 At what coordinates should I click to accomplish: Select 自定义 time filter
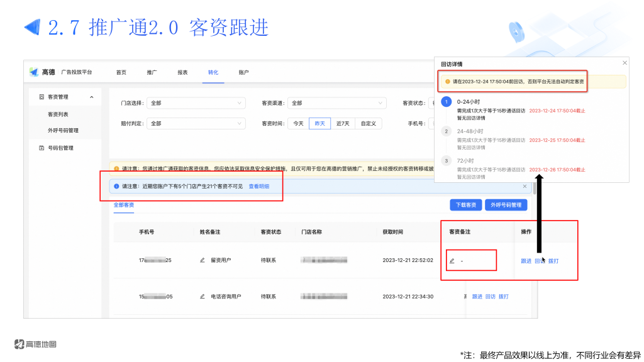click(369, 124)
